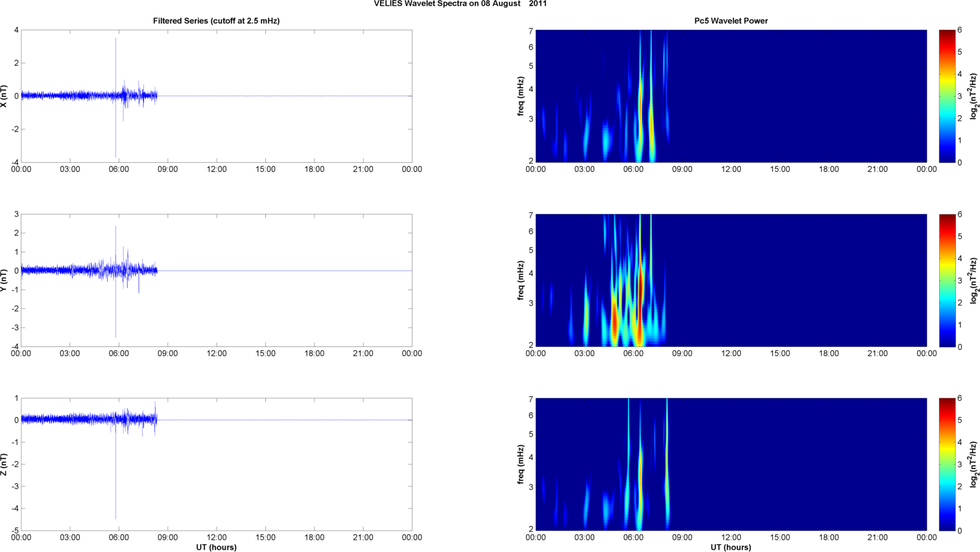
Task: Click the '6' tick on the top colorbar scale
Action: click(960, 30)
